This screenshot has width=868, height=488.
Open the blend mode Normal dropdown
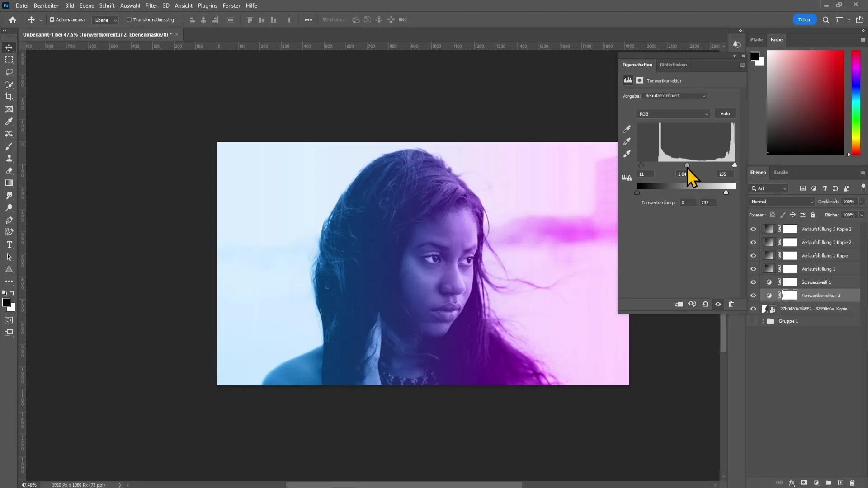(782, 202)
